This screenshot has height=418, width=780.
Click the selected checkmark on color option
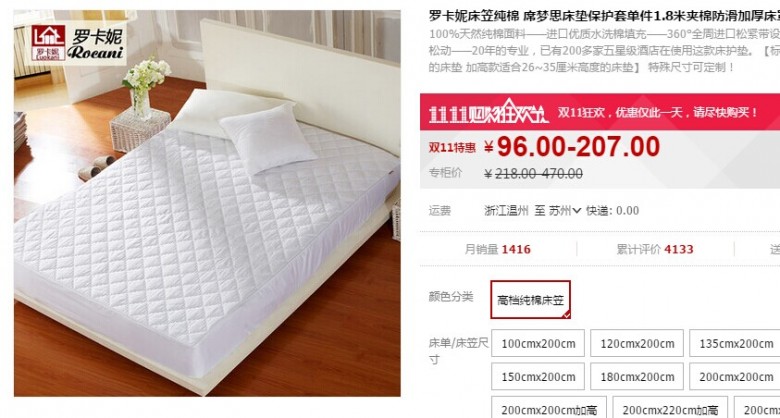click(566, 314)
